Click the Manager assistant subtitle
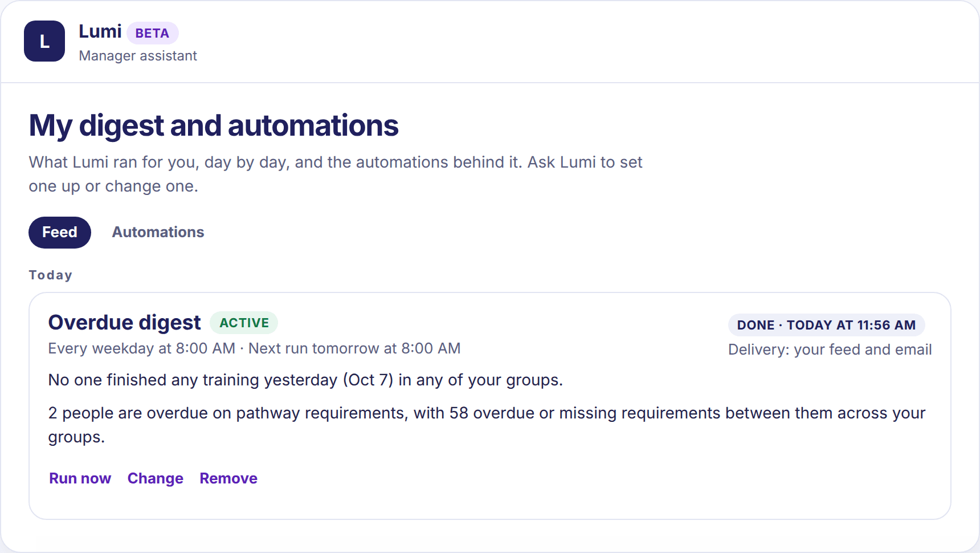Image resolution: width=980 pixels, height=553 pixels. [x=138, y=56]
